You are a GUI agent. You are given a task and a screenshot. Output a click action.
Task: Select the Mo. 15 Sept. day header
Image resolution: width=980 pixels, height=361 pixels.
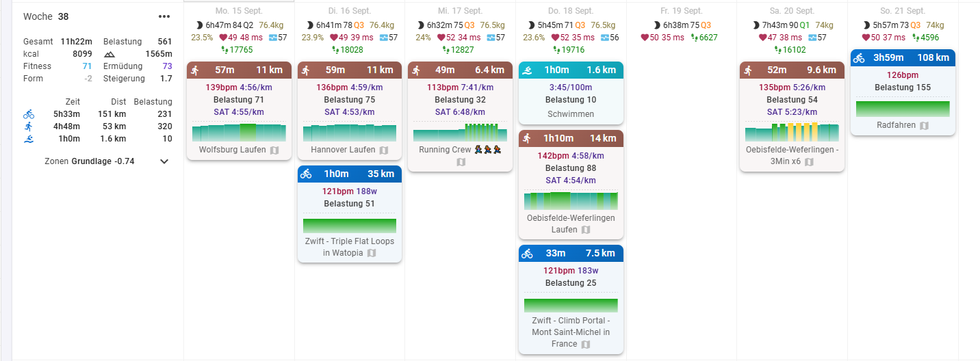click(239, 11)
